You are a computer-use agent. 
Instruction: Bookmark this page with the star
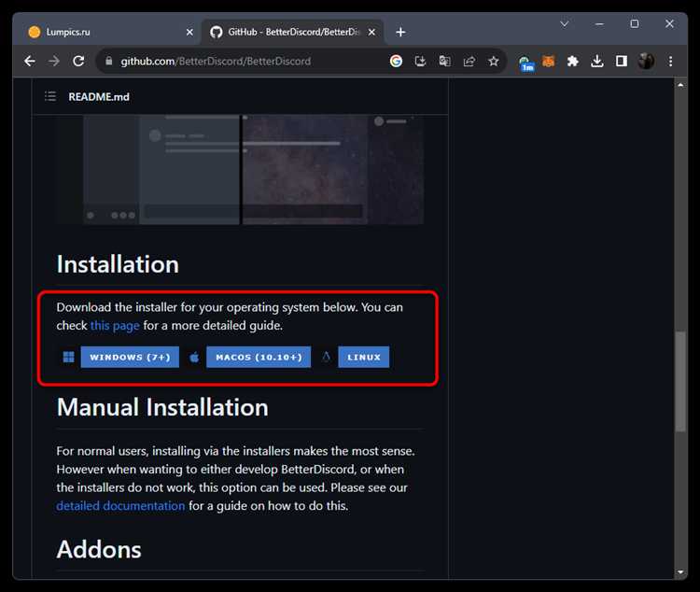(x=494, y=62)
